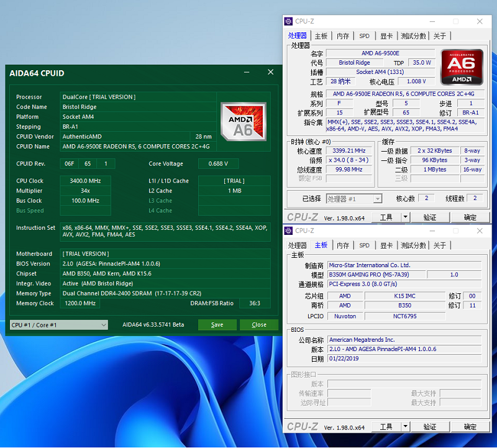Click the AMD A6 processor badge in CPU-Z

462,67
